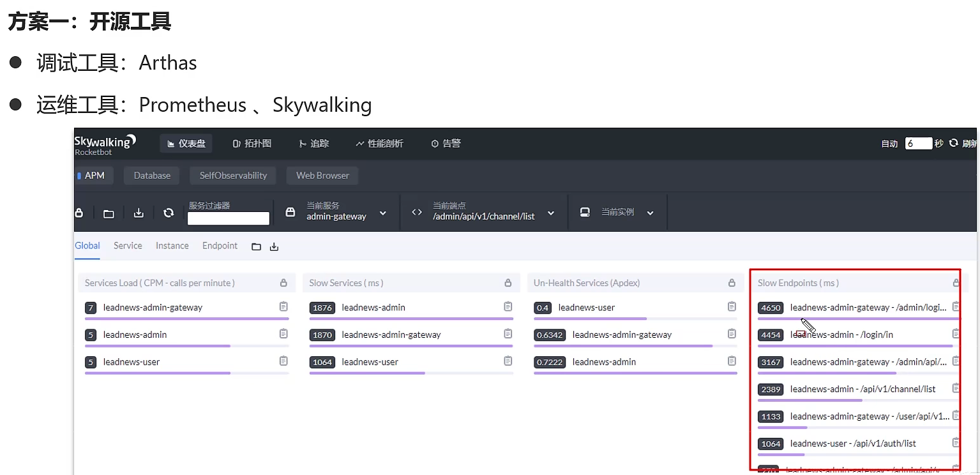Click the 1064 leadnews-user auth/list row

pyautogui.click(x=859, y=445)
